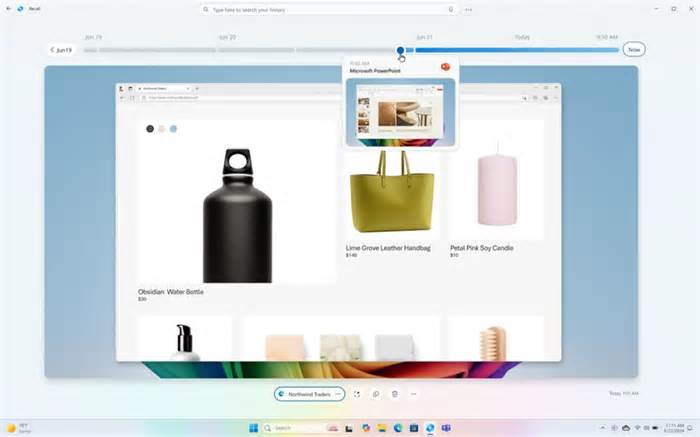Screen dimensions: 700x437
Task: Click the gray Jun 19 segment of the timeline
Action: click(x=157, y=50)
